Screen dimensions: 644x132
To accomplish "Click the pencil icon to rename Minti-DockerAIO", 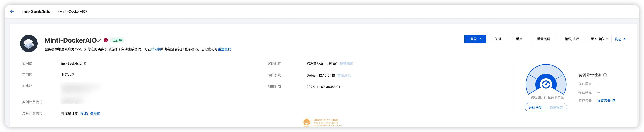I will tap(99, 40).
